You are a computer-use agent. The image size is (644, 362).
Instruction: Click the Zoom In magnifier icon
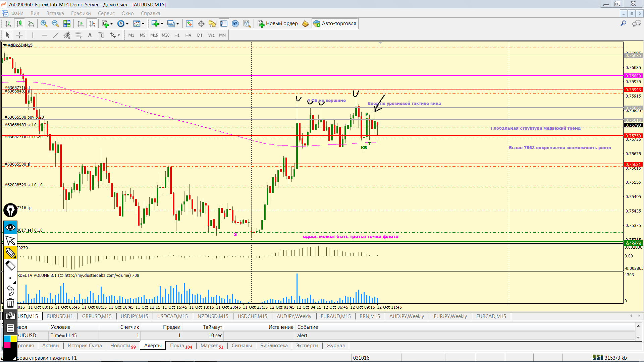click(x=44, y=23)
